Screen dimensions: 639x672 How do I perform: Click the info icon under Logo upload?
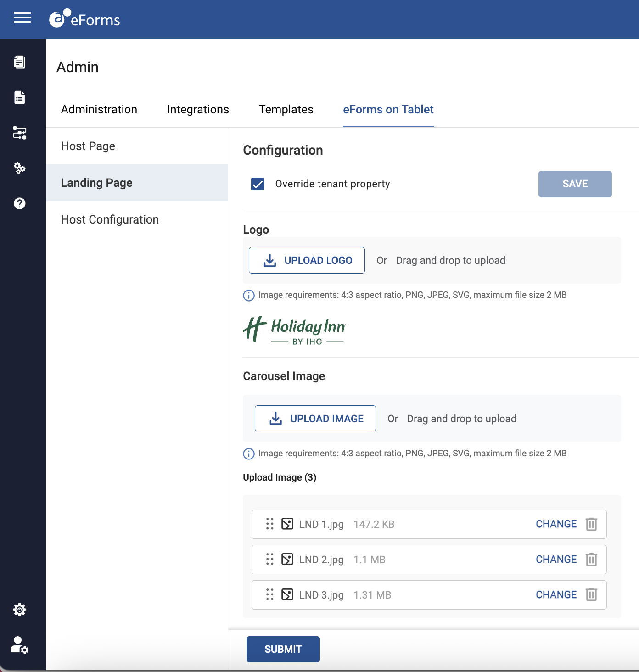pyautogui.click(x=248, y=295)
